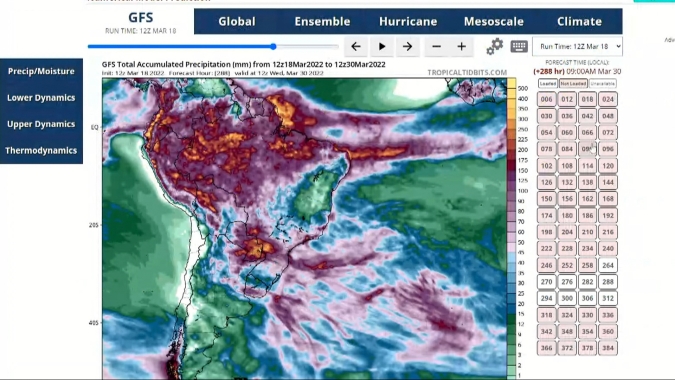Select forecast hour 318
The image size is (675, 380).
point(546,315)
